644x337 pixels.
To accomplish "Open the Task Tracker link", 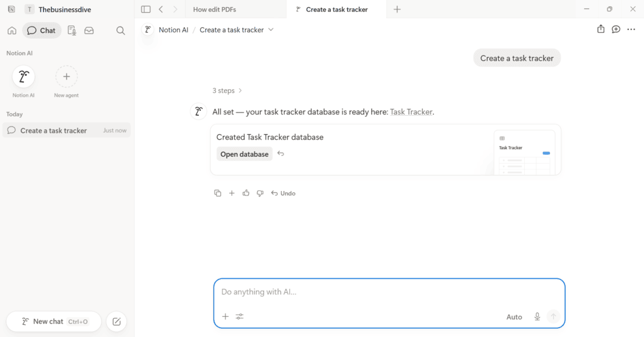I will (411, 112).
